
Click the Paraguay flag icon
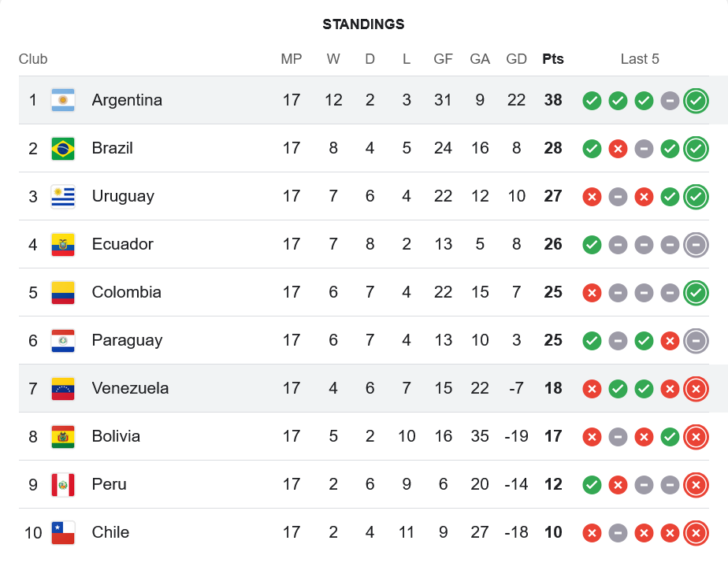tap(63, 340)
